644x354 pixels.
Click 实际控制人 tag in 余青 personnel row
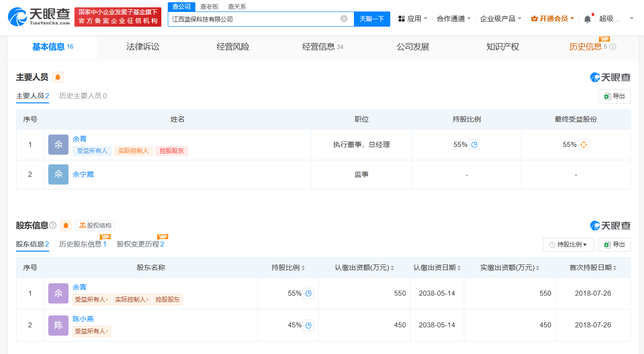pos(133,151)
